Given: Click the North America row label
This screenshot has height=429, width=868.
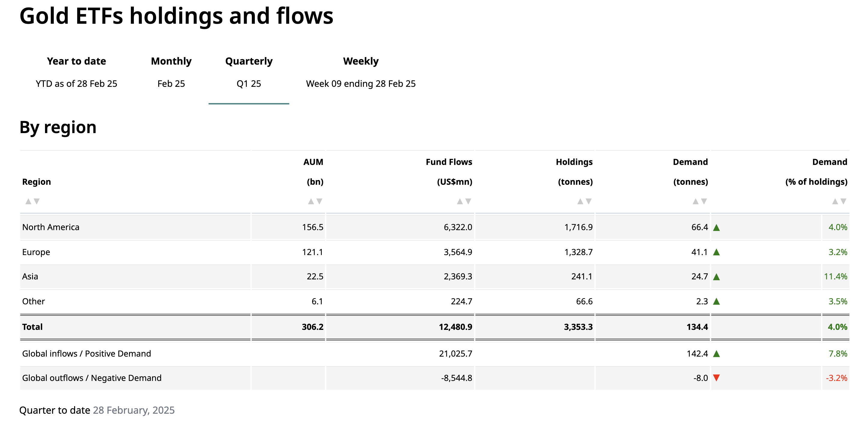Looking at the screenshot, I should point(51,227).
